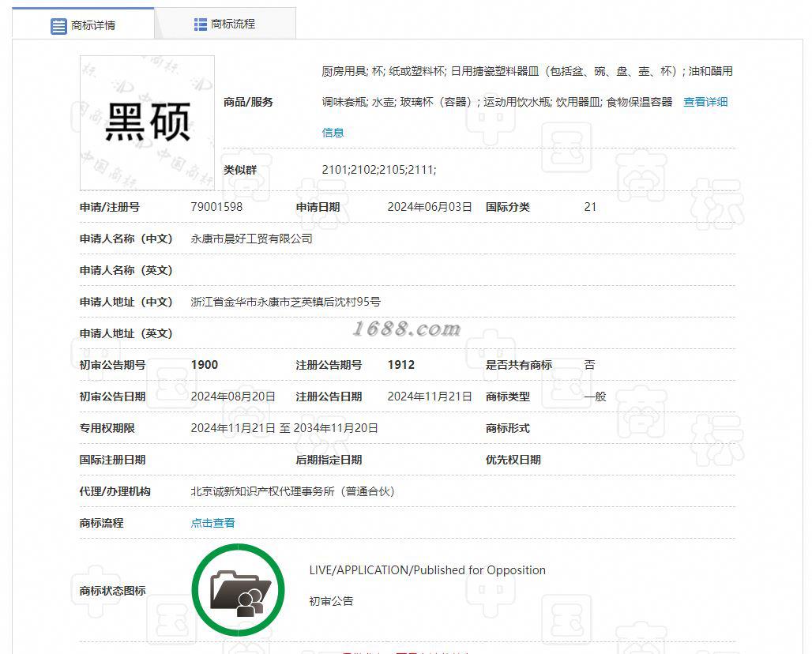Click the 后期指定日期 field label

point(329,460)
